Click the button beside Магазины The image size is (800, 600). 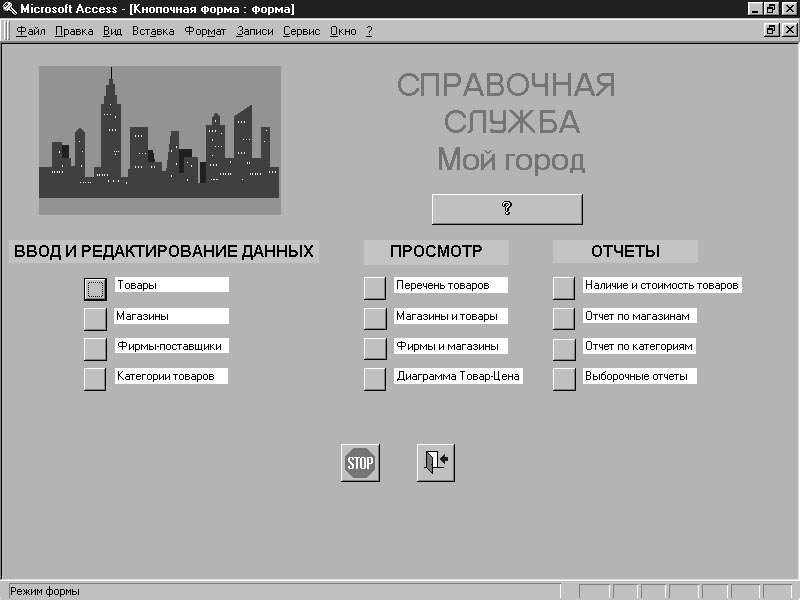point(95,319)
